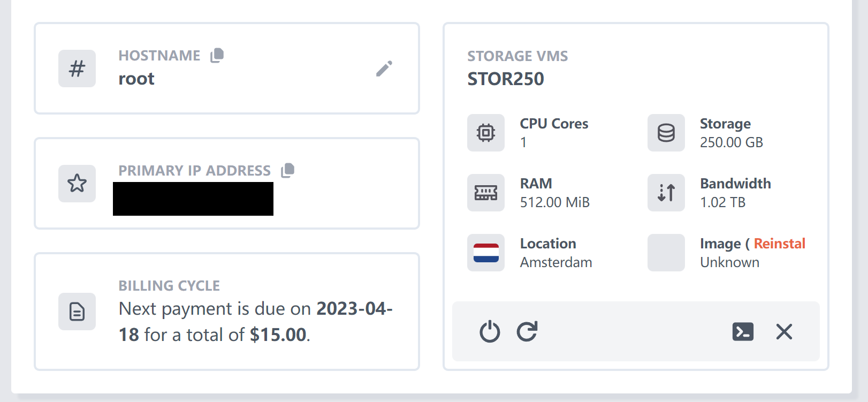Open the Reinstall link for image
The image size is (868, 402).
pos(779,244)
